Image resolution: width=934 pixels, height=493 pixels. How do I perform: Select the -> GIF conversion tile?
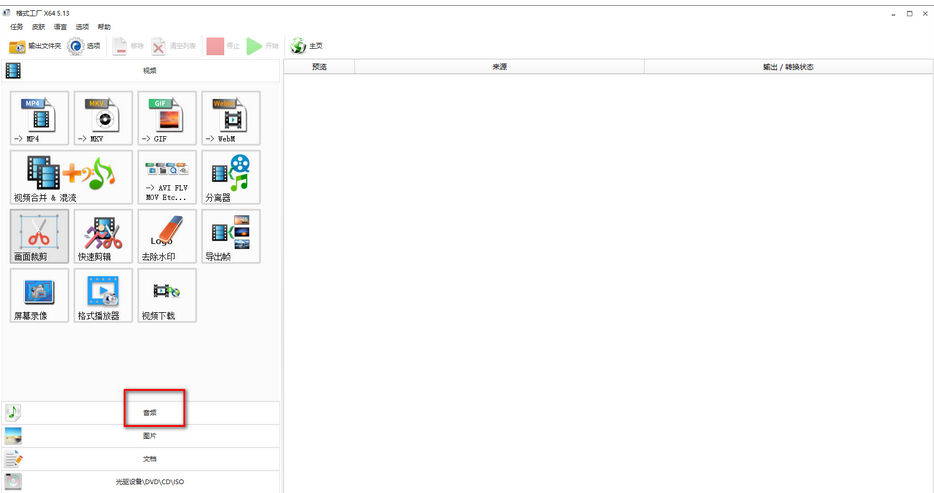167,118
